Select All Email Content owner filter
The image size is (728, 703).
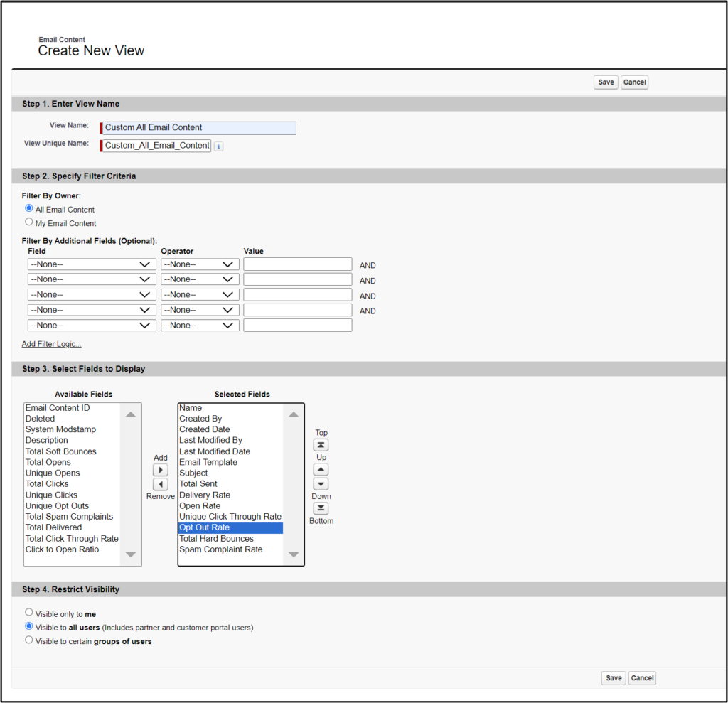(28, 208)
